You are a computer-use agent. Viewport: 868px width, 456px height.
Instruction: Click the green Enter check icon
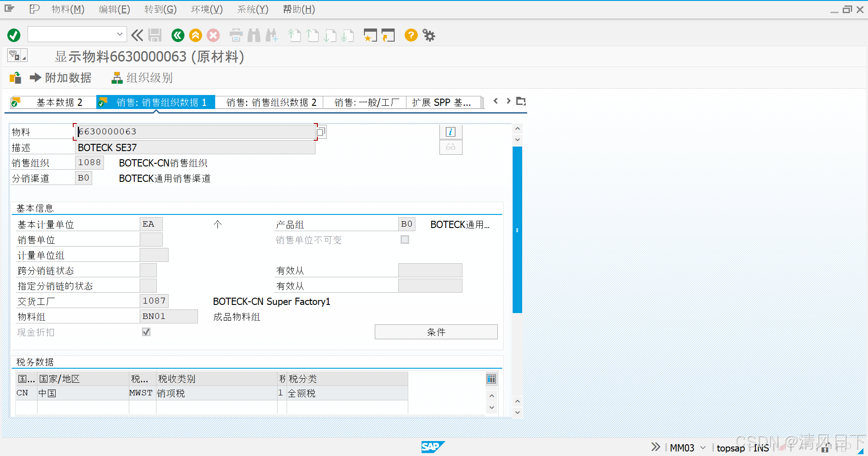[x=14, y=35]
